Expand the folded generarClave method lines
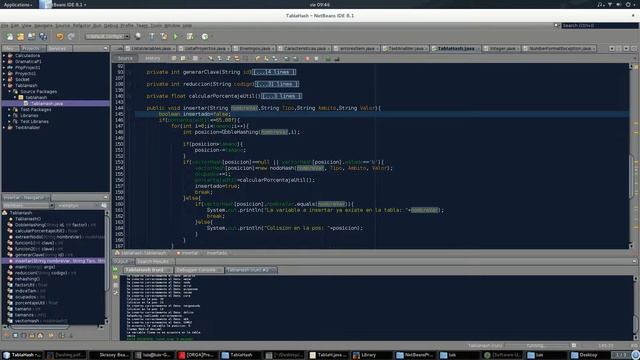 [x=274, y=72]
